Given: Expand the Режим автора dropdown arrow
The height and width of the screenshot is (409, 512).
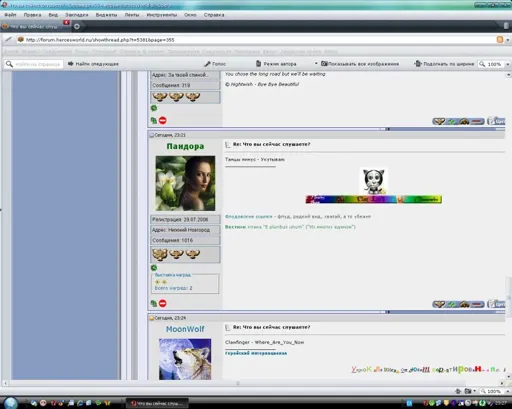Looking at the screenshot, I should (316, 63).
